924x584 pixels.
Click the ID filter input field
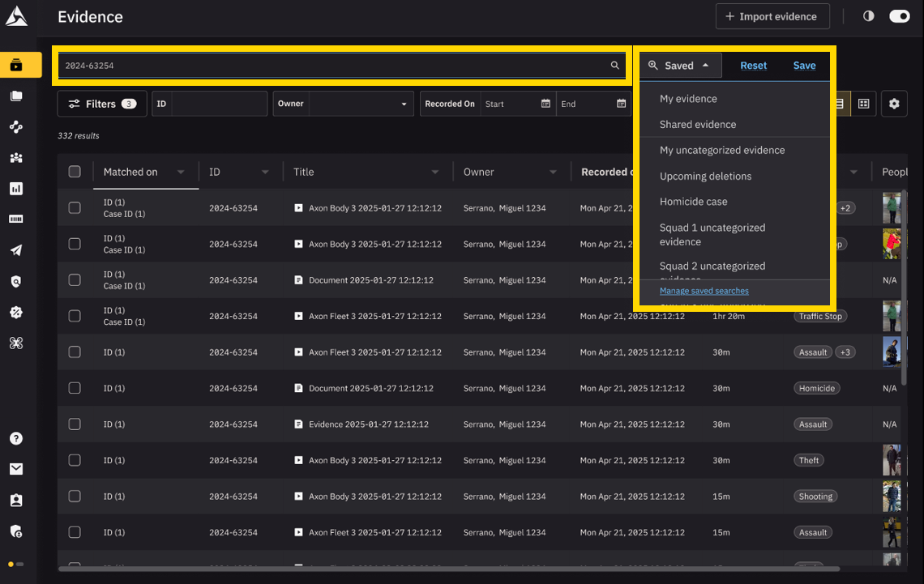tap(219, 104)
